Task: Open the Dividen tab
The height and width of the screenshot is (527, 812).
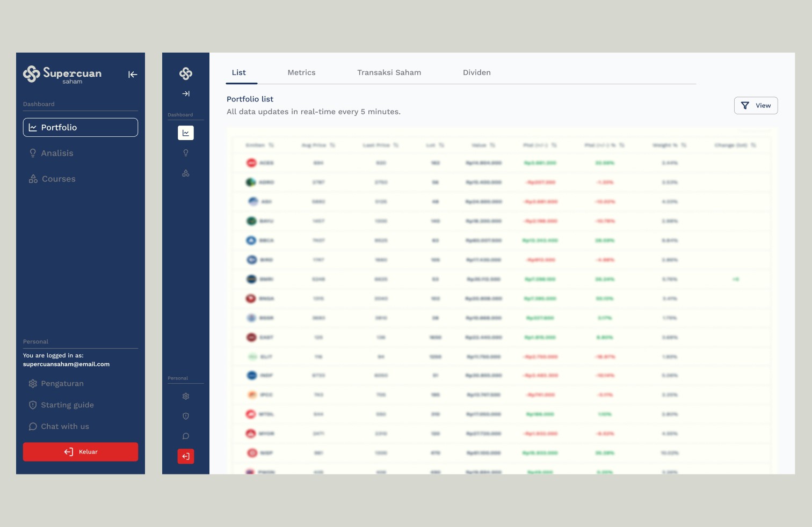Action: click(477, 72)
